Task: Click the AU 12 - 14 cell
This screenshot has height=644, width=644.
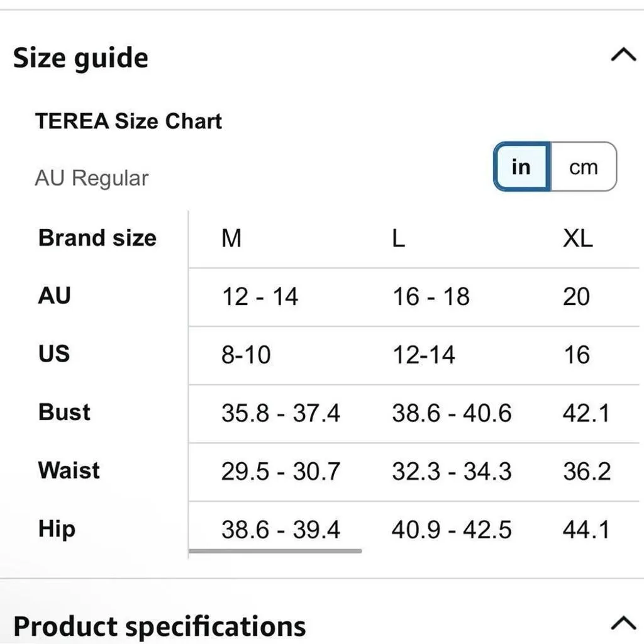Action: coord(260,297)
